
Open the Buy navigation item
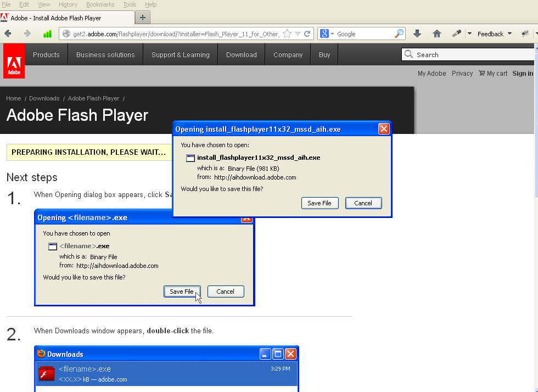(x=324, y=54)
